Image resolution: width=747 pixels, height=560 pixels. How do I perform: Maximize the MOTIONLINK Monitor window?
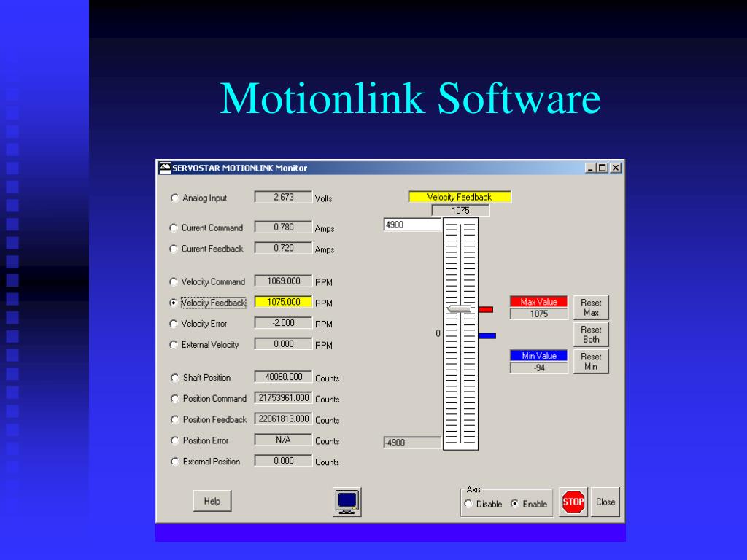(x=602, y=168)
